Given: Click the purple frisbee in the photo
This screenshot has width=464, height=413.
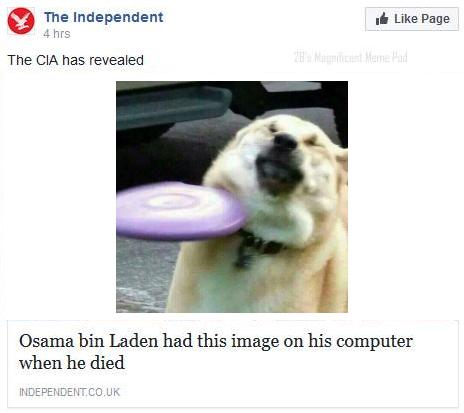Looking at the screenshot, I should (x=182, y=211).
